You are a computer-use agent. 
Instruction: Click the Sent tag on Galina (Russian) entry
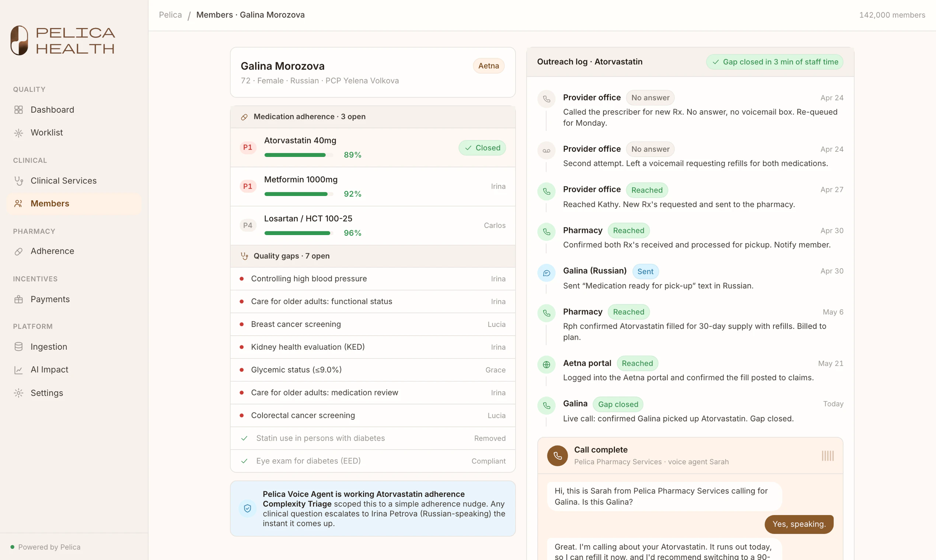pyautogui.click(x=645, y=272)
